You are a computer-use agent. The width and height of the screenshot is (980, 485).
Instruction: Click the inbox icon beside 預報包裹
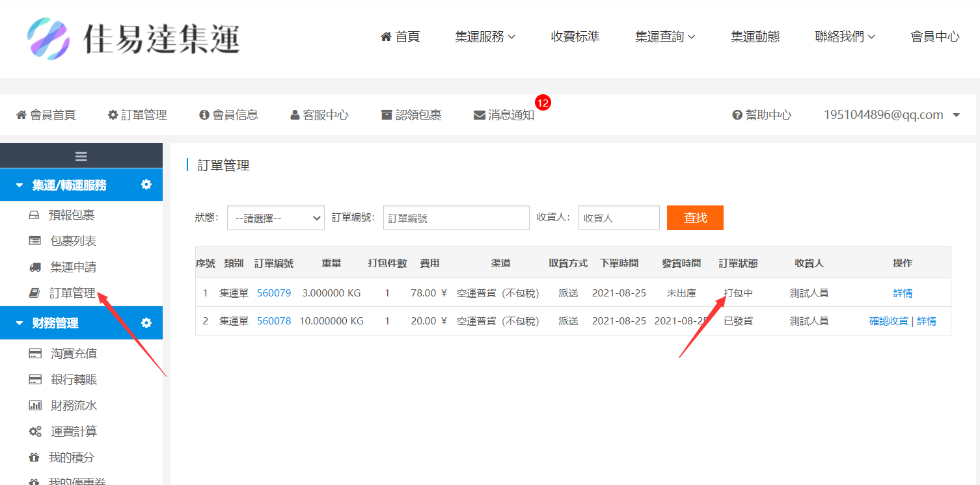coord(34,215)
